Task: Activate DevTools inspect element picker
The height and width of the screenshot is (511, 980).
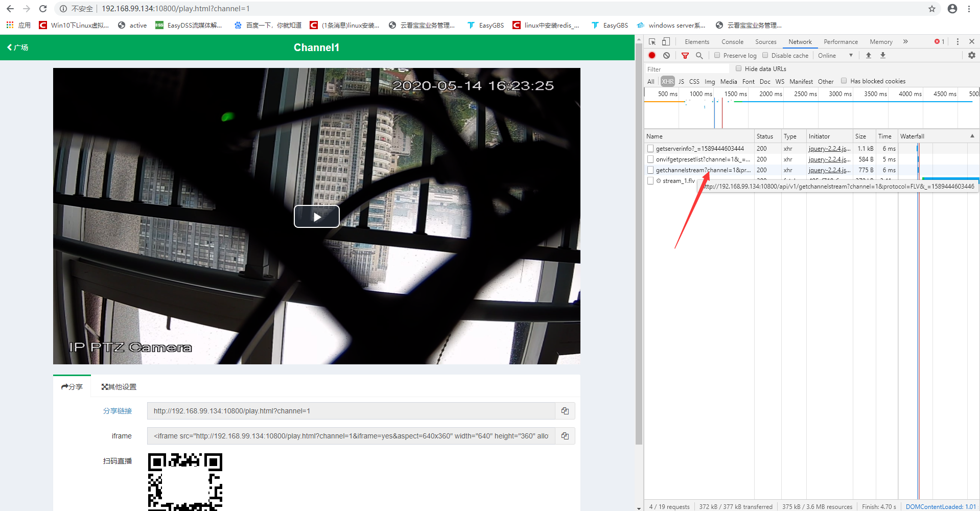Action: tap(652, 41)
